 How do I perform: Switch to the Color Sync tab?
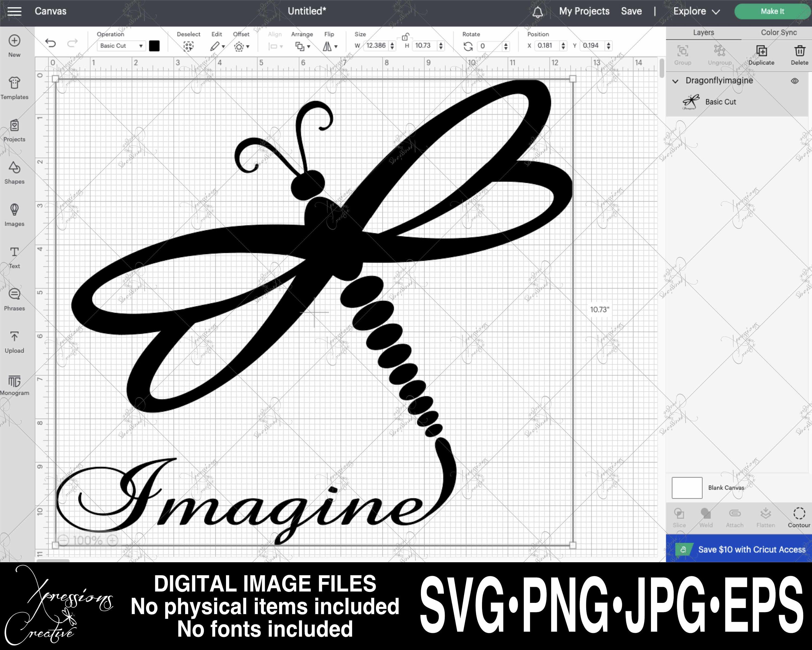(x=778, y=32)
